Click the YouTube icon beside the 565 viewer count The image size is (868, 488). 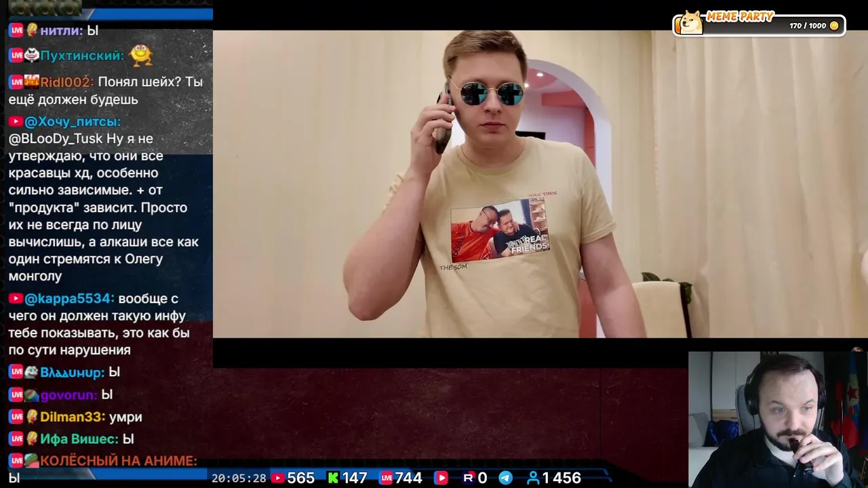pos(277,478)
